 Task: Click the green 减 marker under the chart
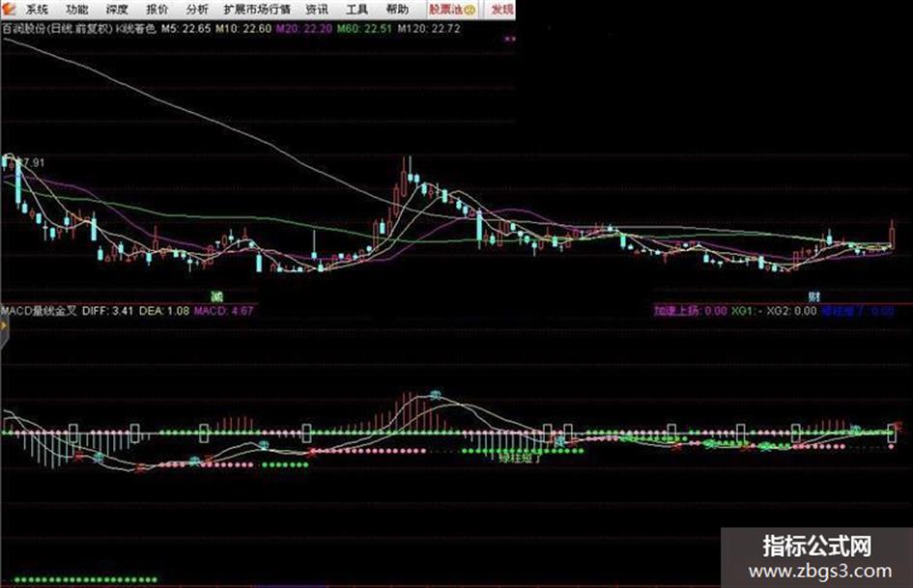[x=216, y=295]
